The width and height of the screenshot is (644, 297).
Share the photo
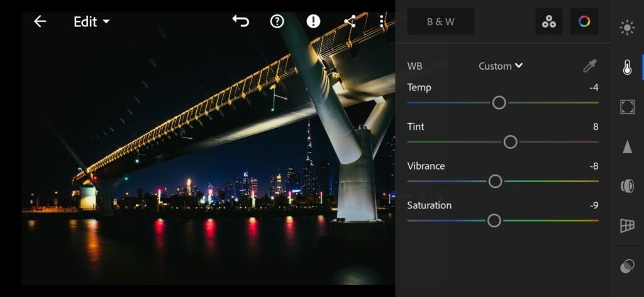coord(350,21)
